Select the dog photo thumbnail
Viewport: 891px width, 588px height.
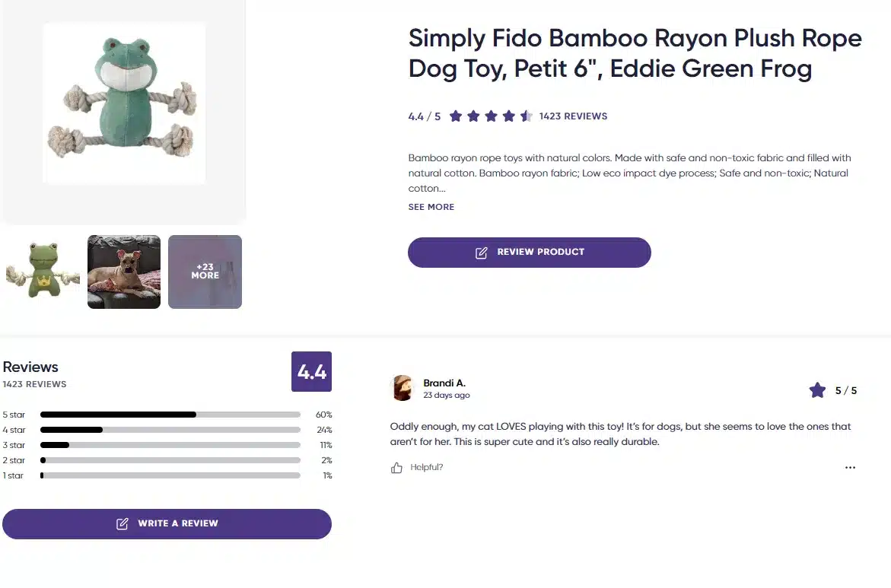pos(123,272)
